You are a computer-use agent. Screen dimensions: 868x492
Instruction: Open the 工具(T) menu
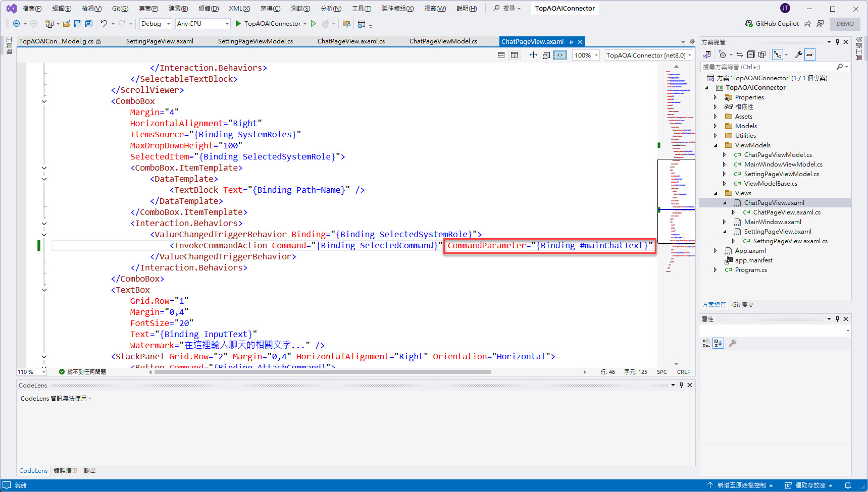click(x=362, y=9)
